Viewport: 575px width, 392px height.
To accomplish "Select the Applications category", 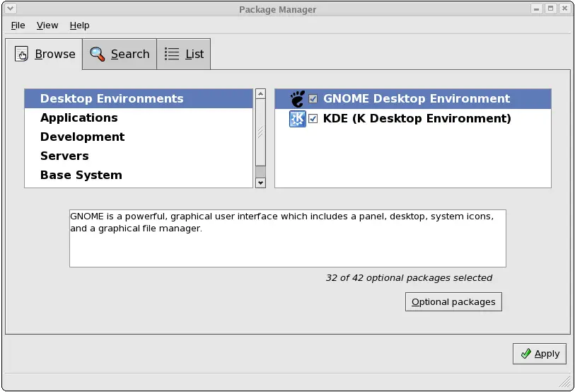I will tap(79, 118).
